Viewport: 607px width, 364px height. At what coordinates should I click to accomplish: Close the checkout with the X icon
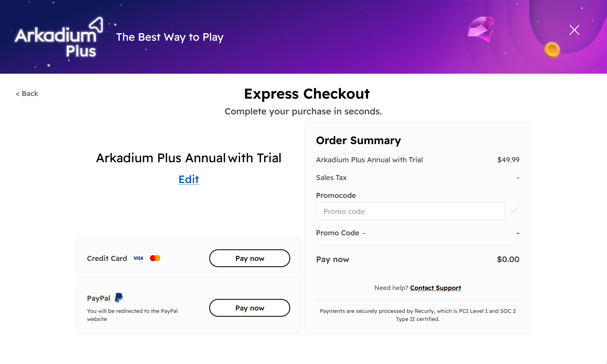(x=574, y=30)
